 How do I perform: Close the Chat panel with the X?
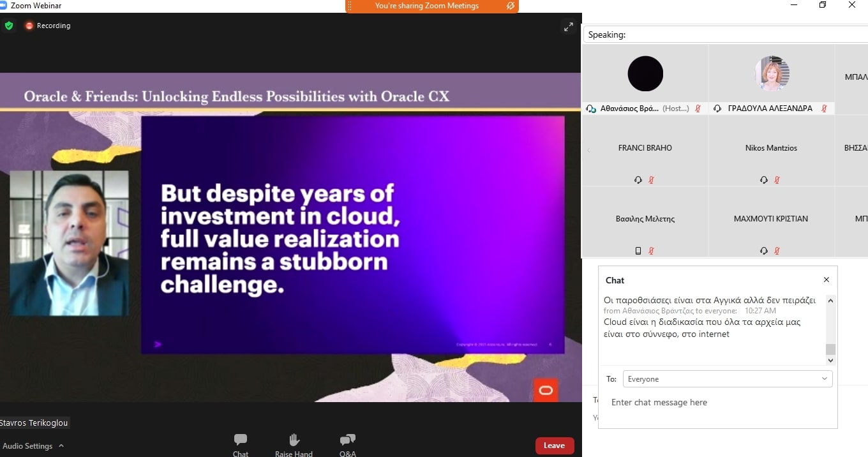pyautogui.click(x=827, y=280)
